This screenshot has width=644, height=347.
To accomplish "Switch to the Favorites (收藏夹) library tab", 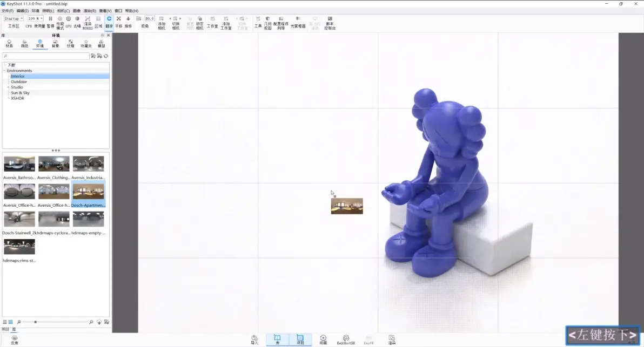I will click(x=86, y=44).
